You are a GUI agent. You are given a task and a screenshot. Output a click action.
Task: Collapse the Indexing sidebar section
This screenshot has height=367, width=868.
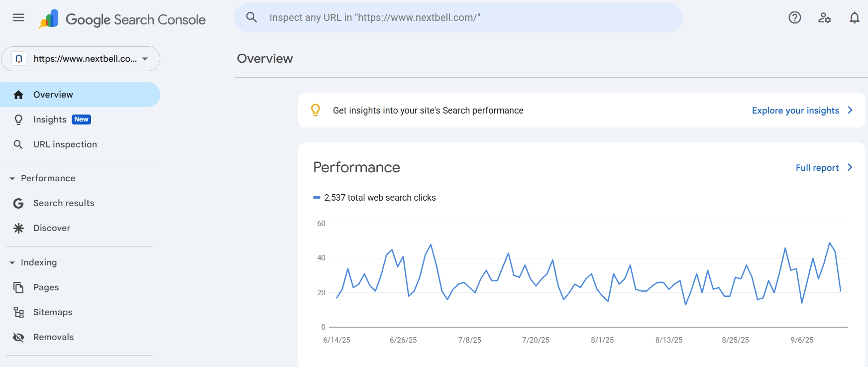[12, 262]
